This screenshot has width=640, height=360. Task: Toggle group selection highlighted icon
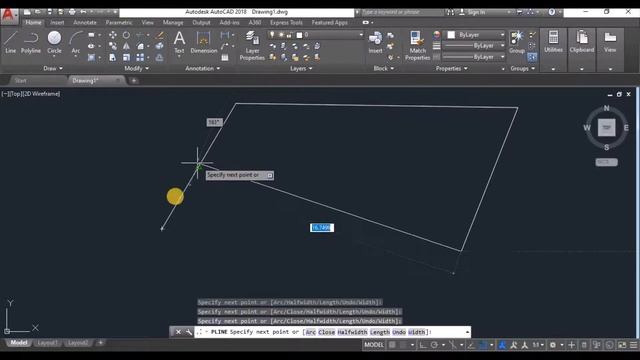(x=532, y=58)
